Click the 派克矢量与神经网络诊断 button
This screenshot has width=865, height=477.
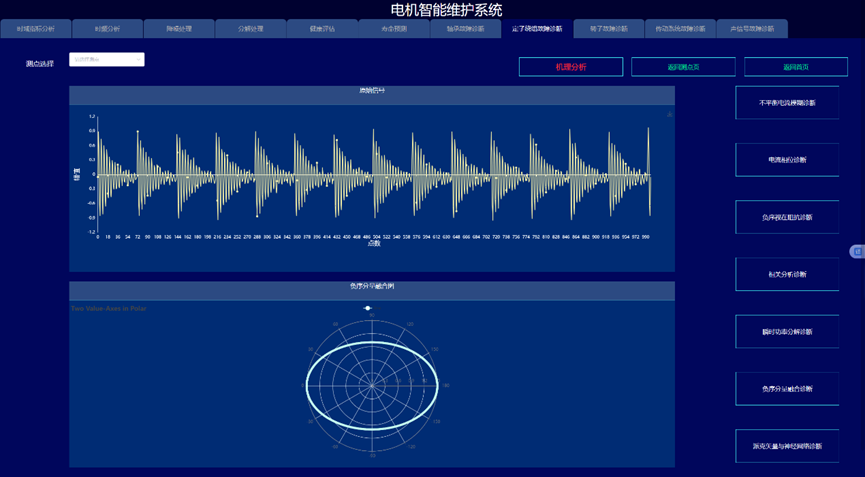pyautogui.click(x=787, y=446)
